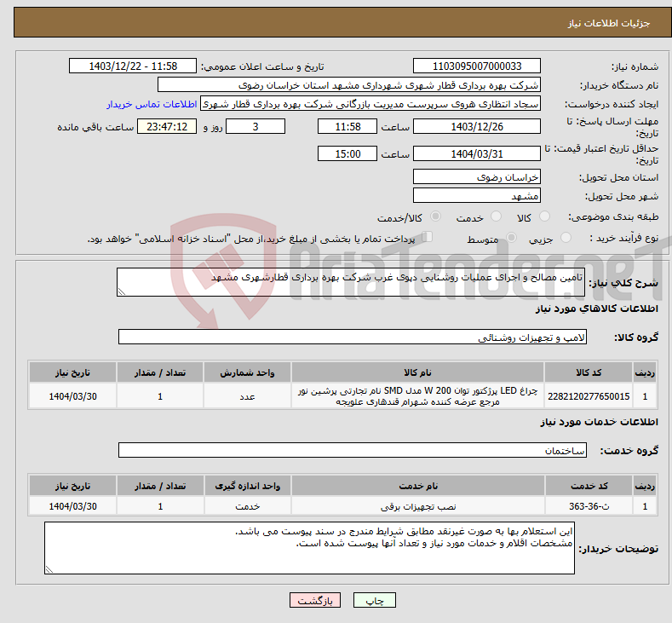
Task: Select the کالا/خدمت radio button
Action: point(435,216)
